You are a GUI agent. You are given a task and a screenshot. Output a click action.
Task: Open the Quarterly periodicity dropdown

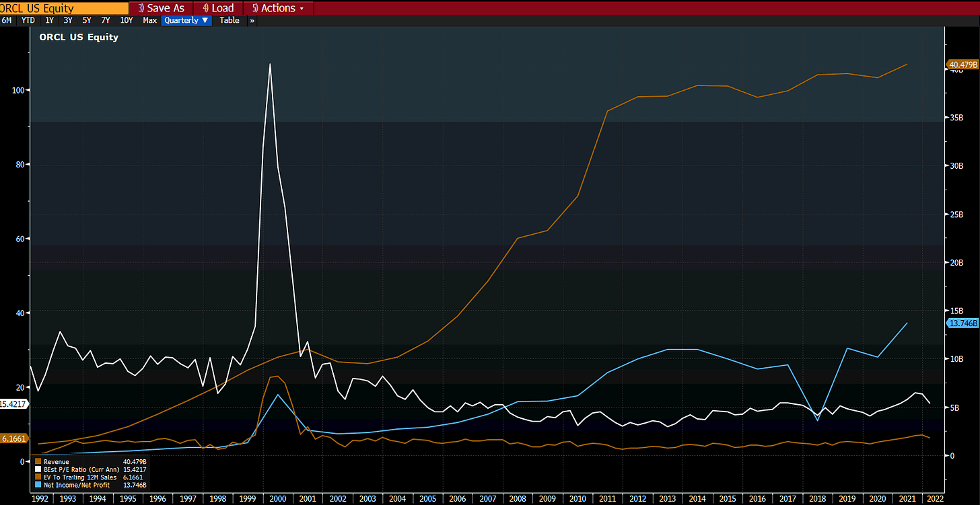pyautogui.click(x=186, y=20)
